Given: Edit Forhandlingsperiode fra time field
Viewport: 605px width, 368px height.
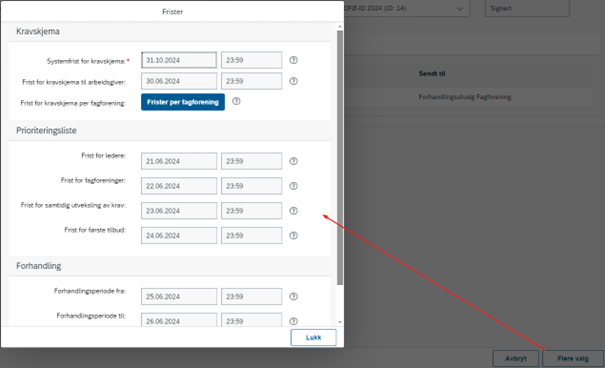Looking at the screenshot, I should point(252,296).
